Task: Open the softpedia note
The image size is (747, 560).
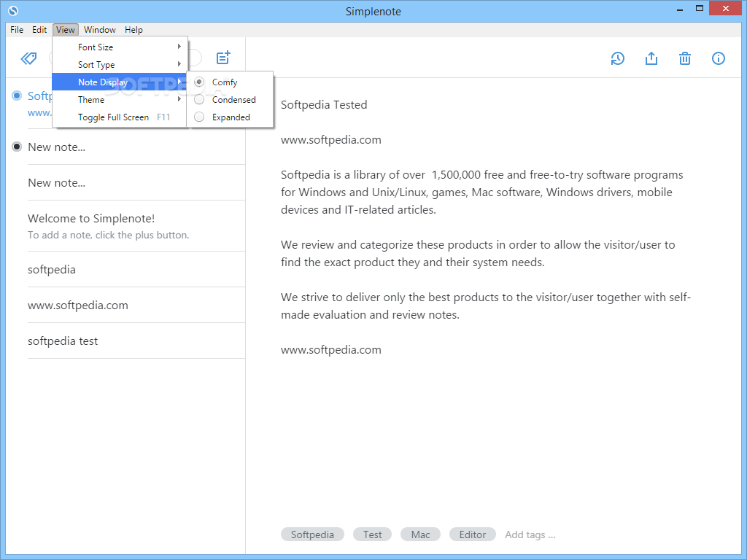Action: point(136,269)
